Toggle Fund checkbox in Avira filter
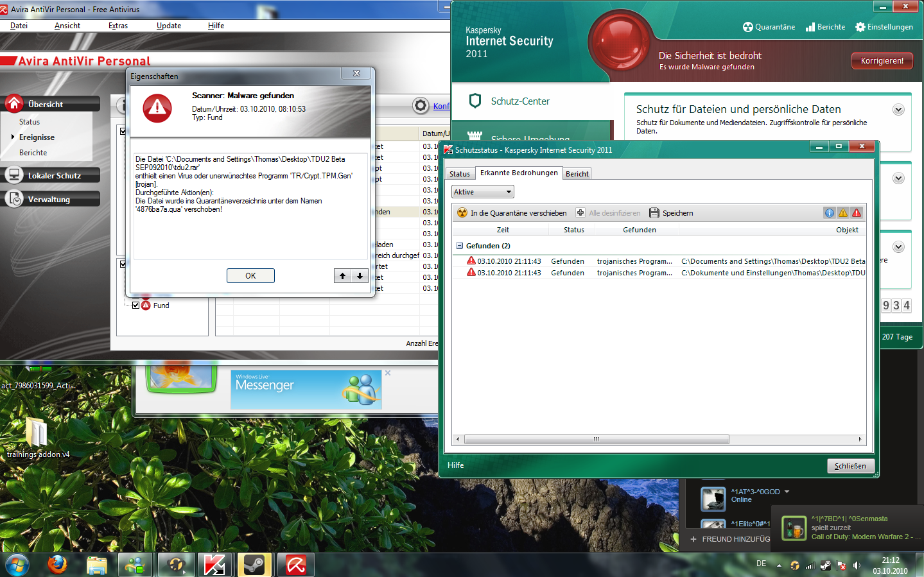This screenshot has height=577, width=924. click(x=135, y=306)
